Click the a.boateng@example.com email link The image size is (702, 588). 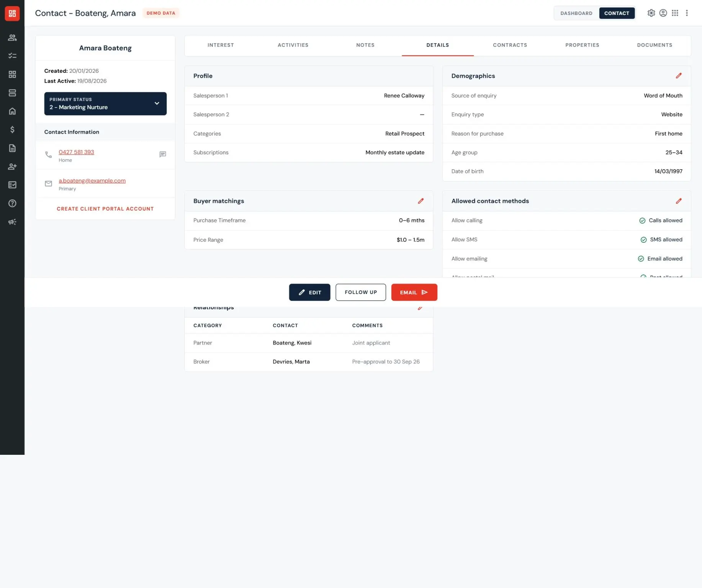[92, 181]
